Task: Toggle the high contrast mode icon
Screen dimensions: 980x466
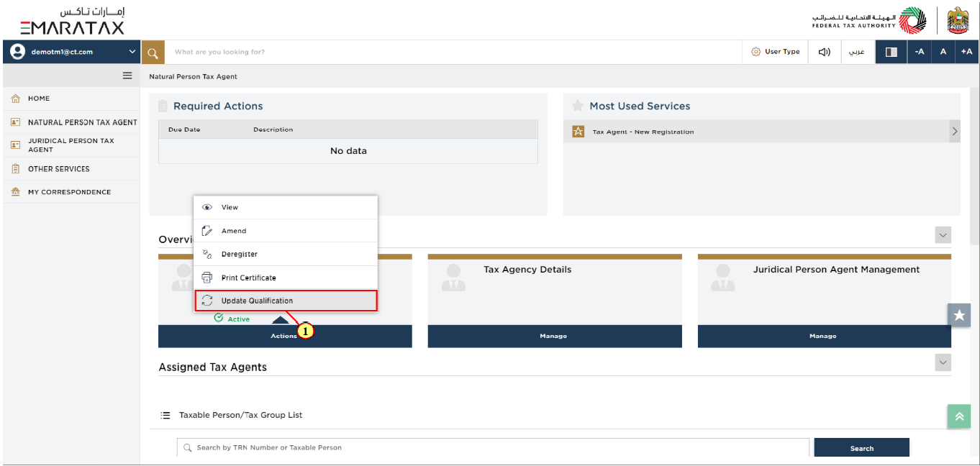Action: (x=891, y=52)
